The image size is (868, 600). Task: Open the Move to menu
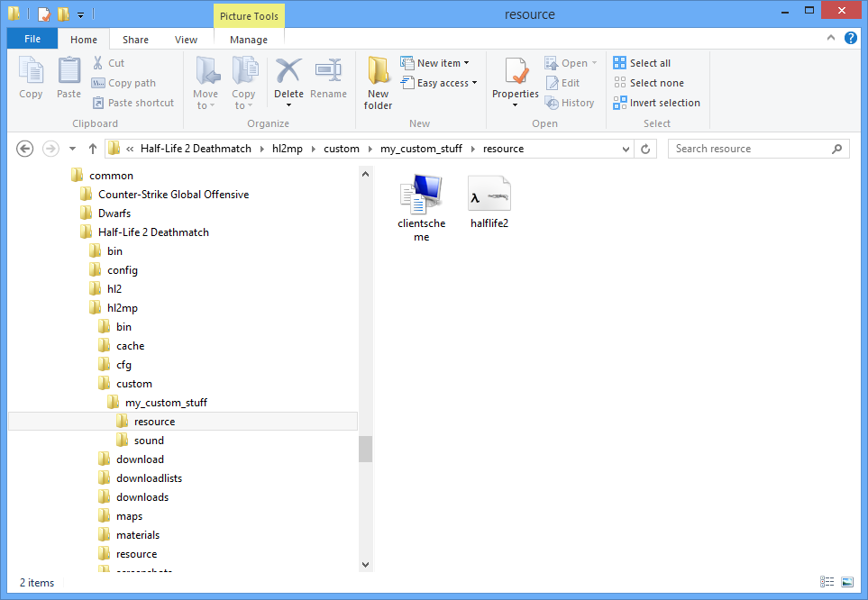206,83
